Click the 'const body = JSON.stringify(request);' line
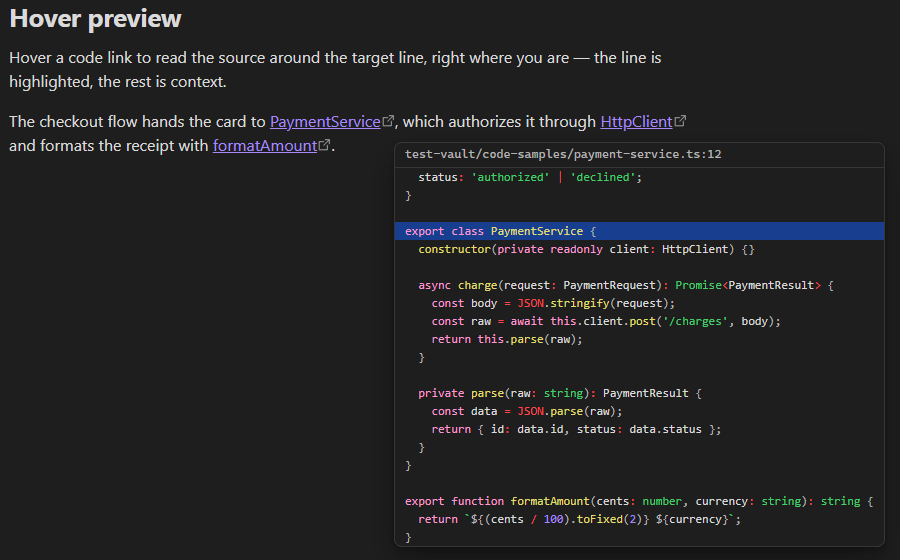The width and height of the screenshot is (900, 560). 553,304
